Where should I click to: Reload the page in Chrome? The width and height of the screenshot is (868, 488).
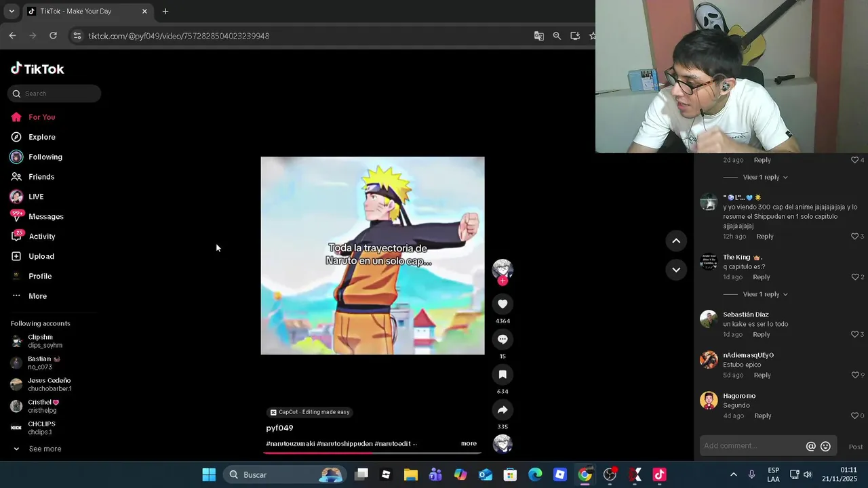coord(53,36)
